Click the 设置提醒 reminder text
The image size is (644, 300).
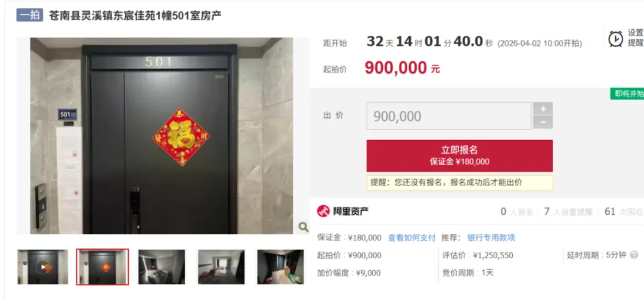pos(636,38)
